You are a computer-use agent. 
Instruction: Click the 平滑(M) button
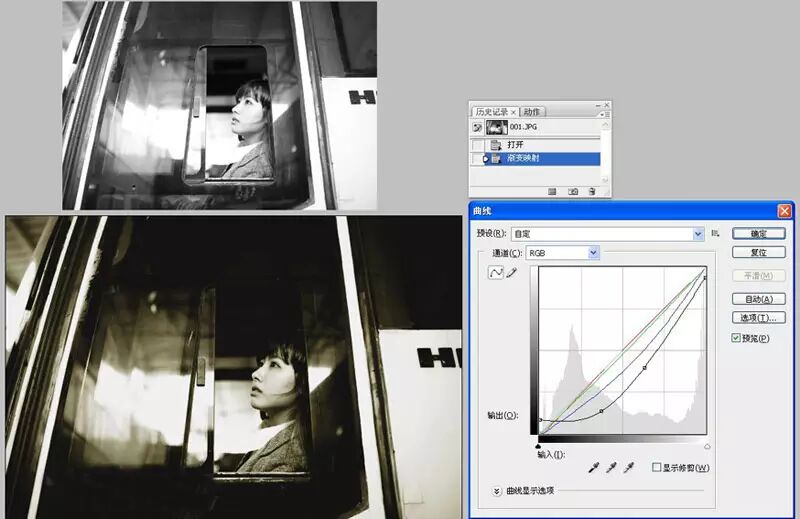(759, 276)
